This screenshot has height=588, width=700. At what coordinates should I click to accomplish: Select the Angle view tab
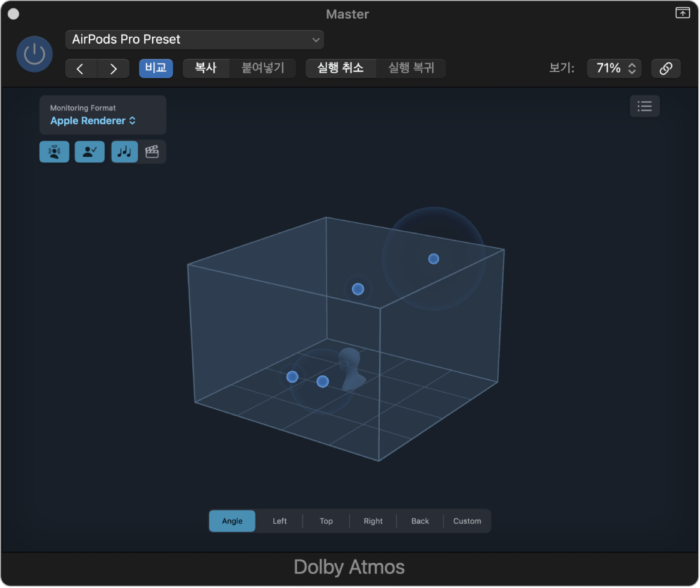coord(232,521)
